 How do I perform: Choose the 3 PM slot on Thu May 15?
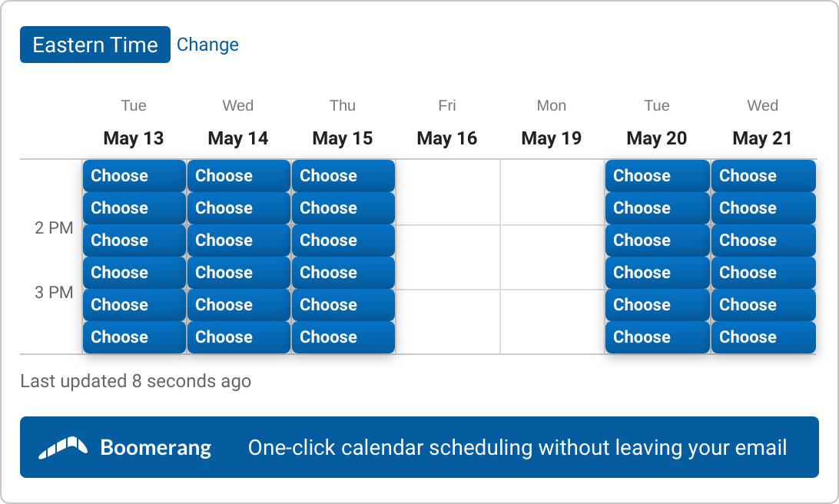[x=343, y=305]
